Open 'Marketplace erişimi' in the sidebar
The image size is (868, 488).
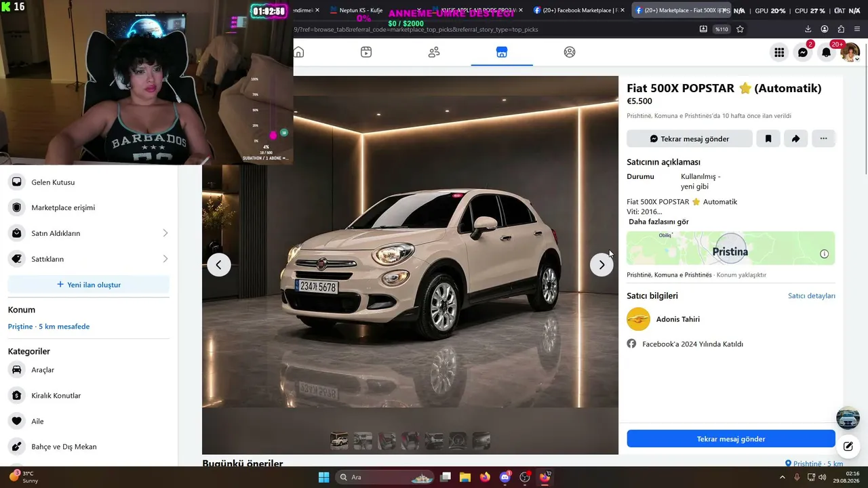(x=89, y=207)
